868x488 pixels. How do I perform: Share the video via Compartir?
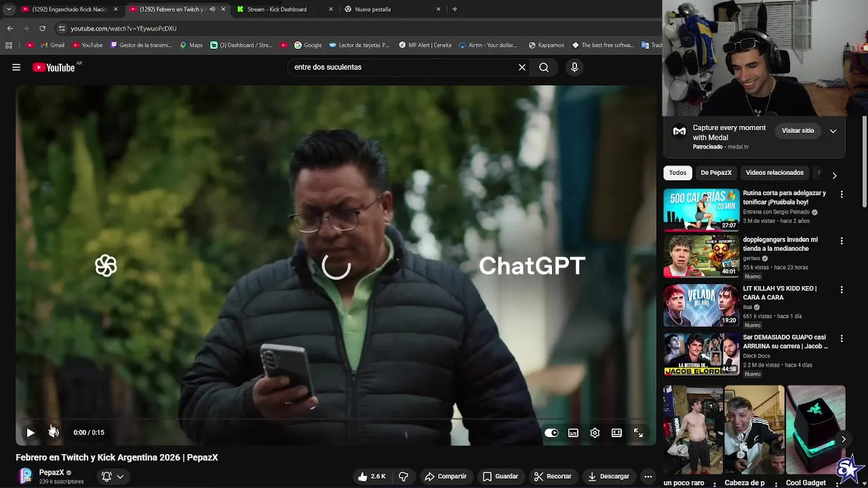point(446,476)
